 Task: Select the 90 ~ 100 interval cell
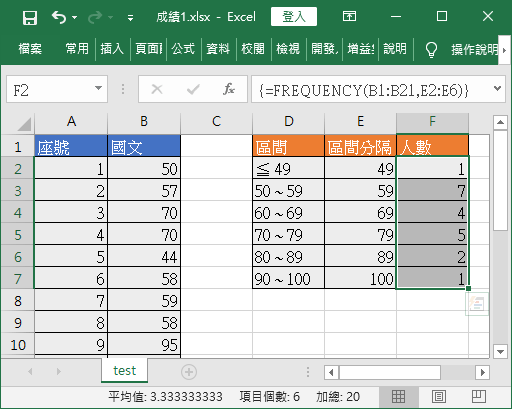(288, 279)
